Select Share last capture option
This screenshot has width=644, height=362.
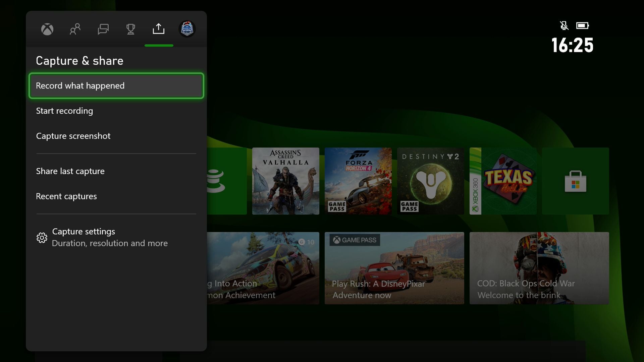(70, 170)
